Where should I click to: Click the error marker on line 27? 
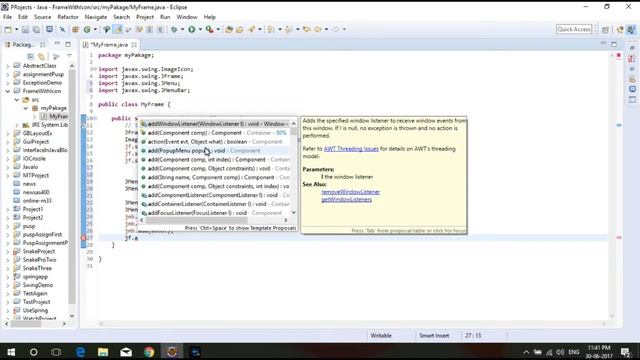[x=83, y=238]
